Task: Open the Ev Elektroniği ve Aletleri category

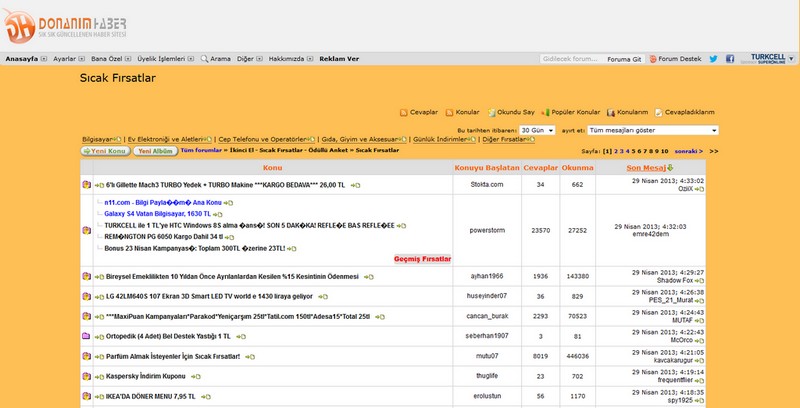Action: point(165,139)
